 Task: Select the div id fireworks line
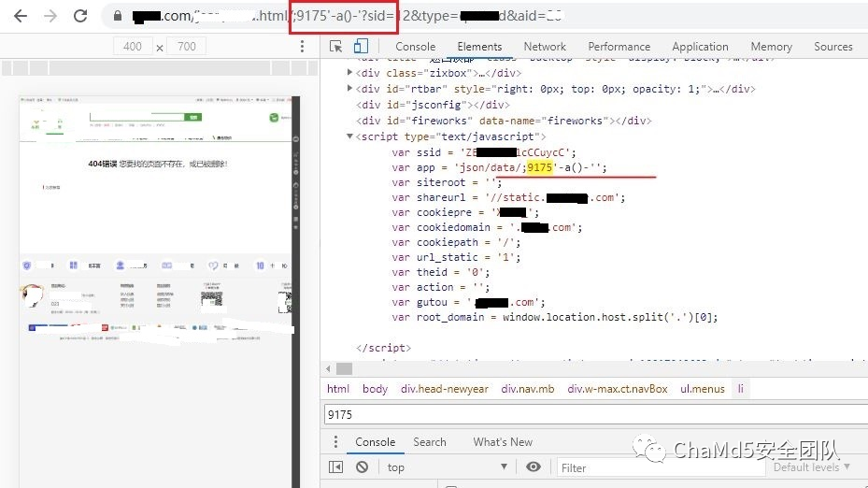(x=504, y=121)
